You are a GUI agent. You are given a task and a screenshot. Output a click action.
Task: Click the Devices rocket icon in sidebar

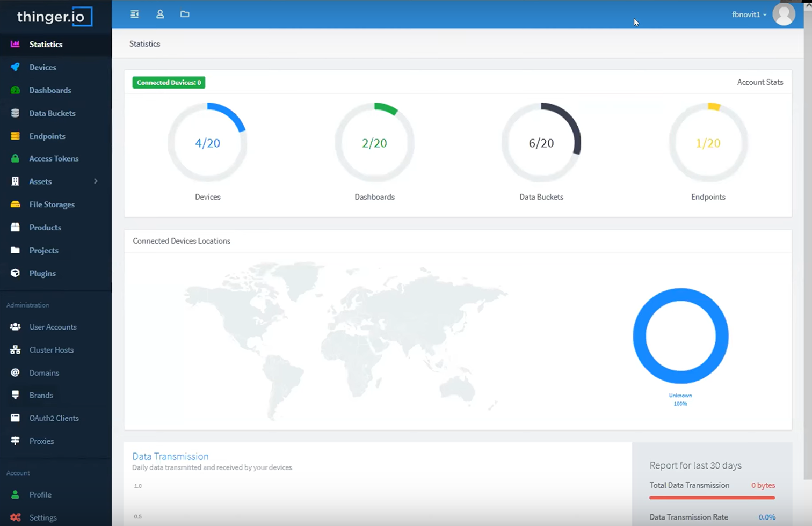15,67
